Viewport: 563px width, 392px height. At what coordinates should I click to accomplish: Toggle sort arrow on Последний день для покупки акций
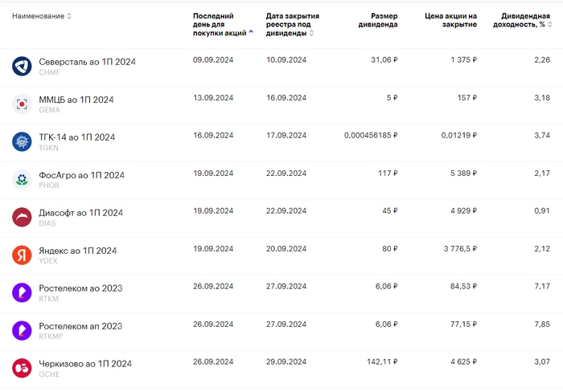pyautogui.click(x=251, y=33)
